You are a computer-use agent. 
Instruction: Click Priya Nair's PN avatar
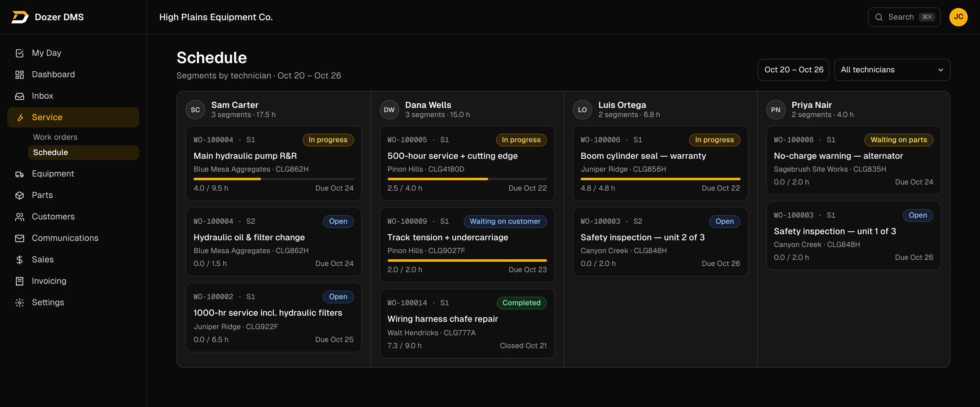776,110
